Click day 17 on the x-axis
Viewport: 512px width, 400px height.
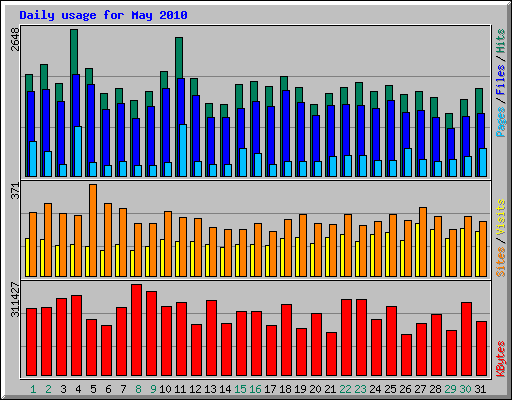click(270, 389)
